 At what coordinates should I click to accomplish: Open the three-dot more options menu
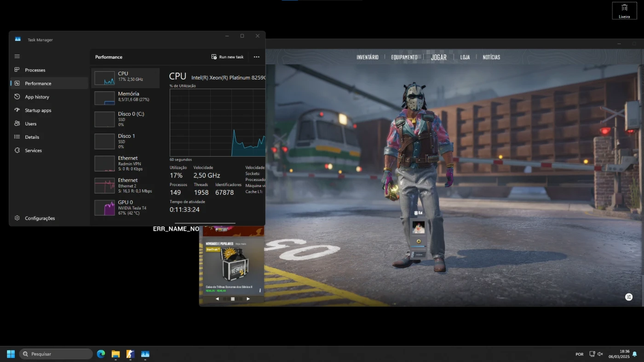coord(256,57)
